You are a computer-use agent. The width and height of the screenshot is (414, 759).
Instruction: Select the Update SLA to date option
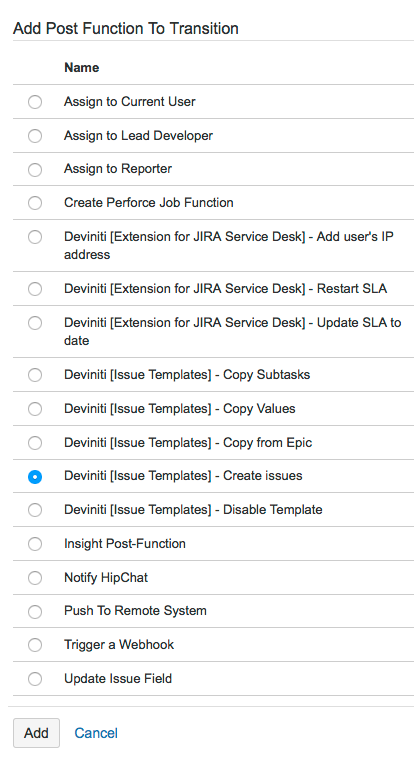point(35,323)
